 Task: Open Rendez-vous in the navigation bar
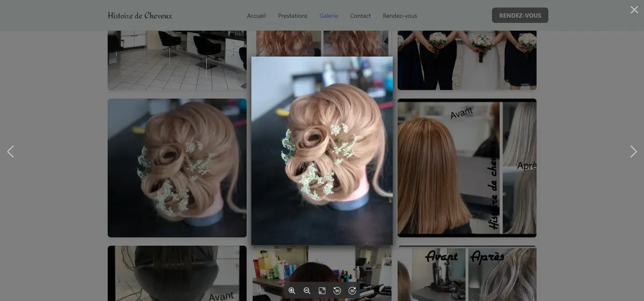(x=400, y=16)
